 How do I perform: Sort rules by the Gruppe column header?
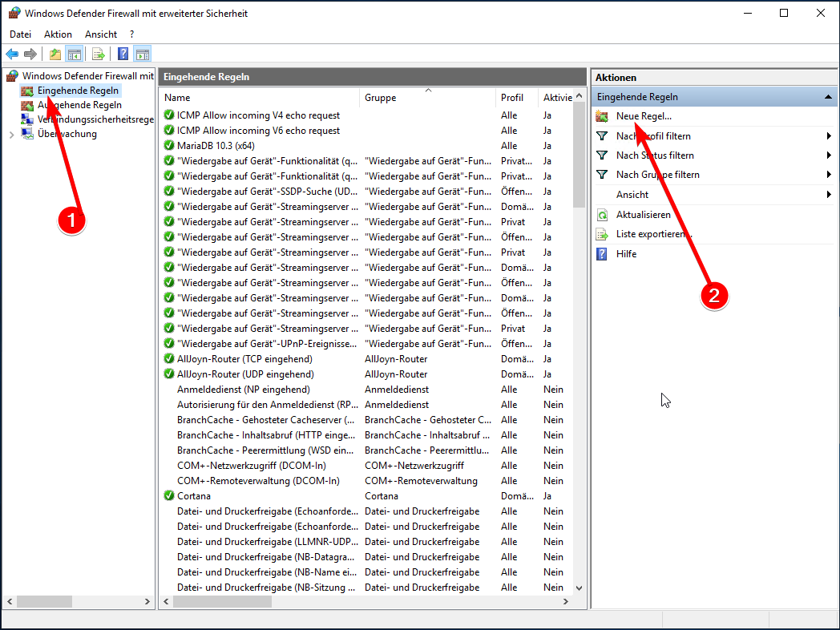tap(427, 98)
